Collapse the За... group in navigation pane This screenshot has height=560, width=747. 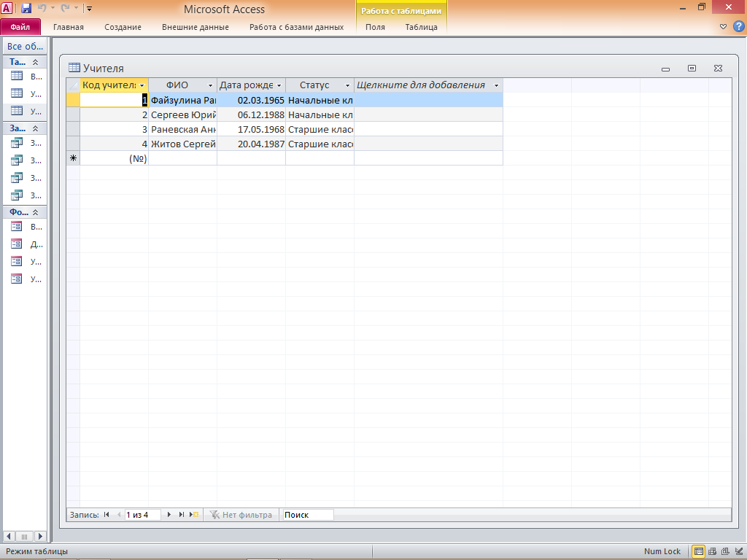[35, 128]
